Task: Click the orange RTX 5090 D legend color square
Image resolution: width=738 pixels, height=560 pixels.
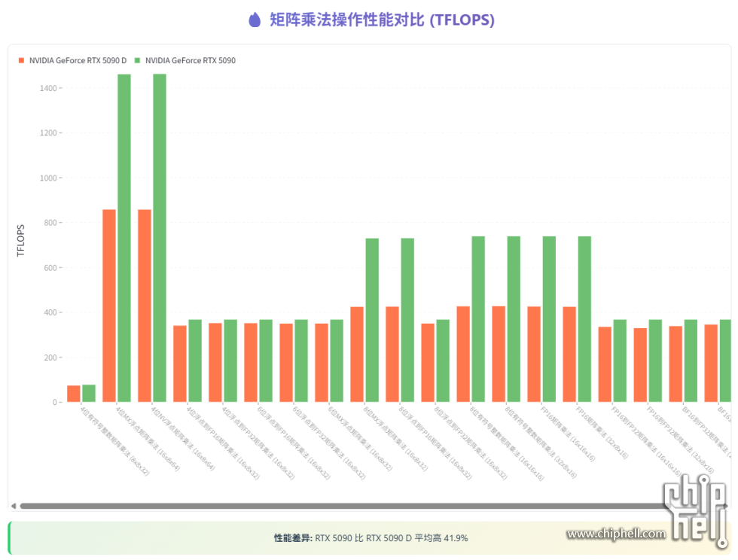Action: click(21, 60)
